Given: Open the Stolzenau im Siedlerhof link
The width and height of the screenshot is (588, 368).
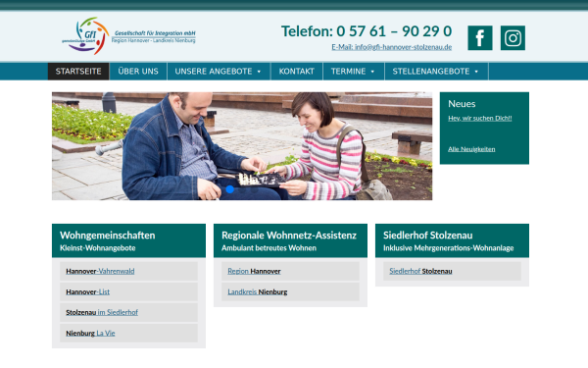Looking at the screenshot, I should 102,312.
